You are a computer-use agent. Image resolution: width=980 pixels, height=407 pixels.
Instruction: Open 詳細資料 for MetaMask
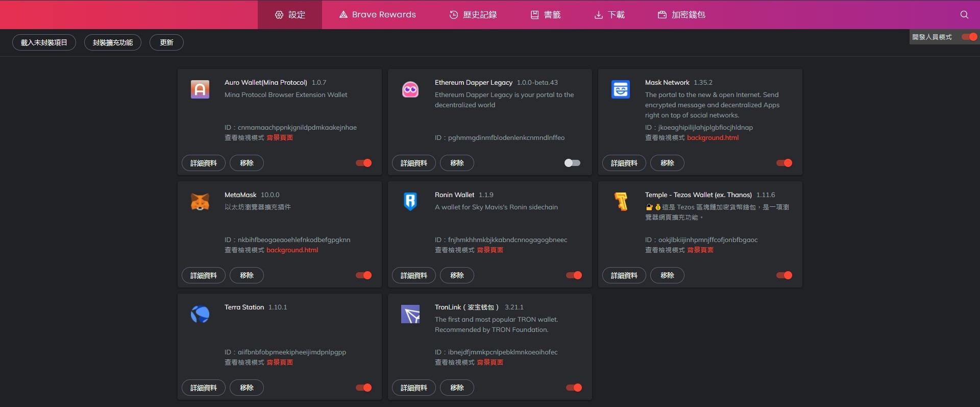pos(204,275)
